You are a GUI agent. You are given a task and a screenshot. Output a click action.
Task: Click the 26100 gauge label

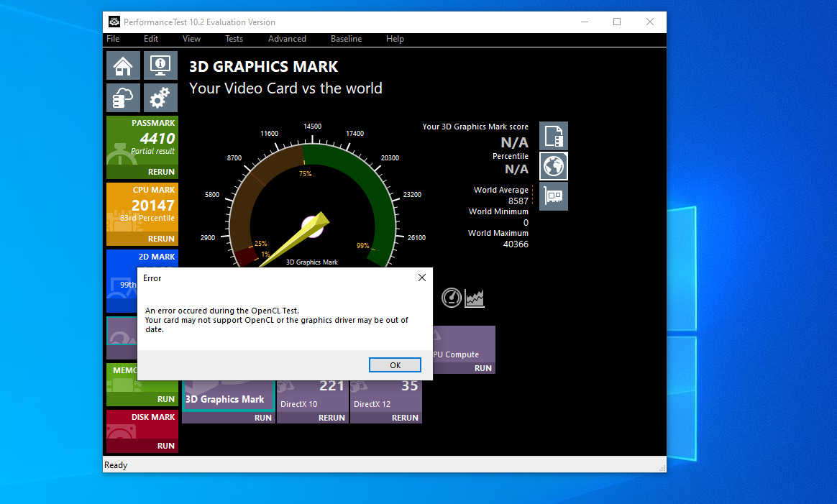[x=416, y=237]
